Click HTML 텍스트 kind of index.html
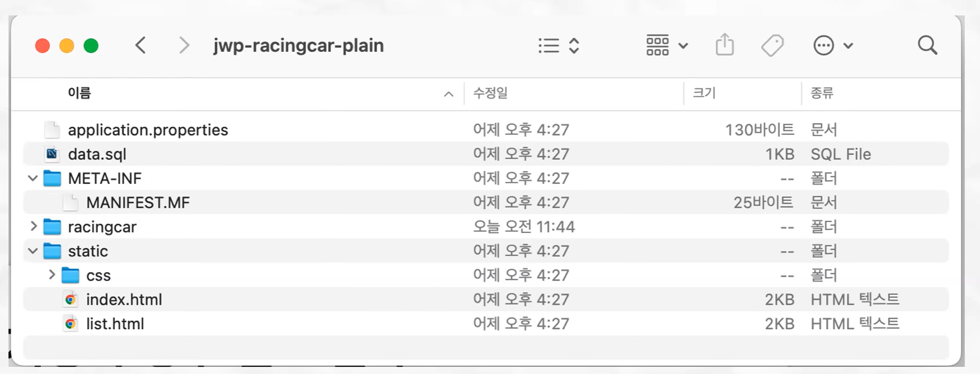Image resolution: width=980 pixels, height=374 pixels. coord(855,300)
